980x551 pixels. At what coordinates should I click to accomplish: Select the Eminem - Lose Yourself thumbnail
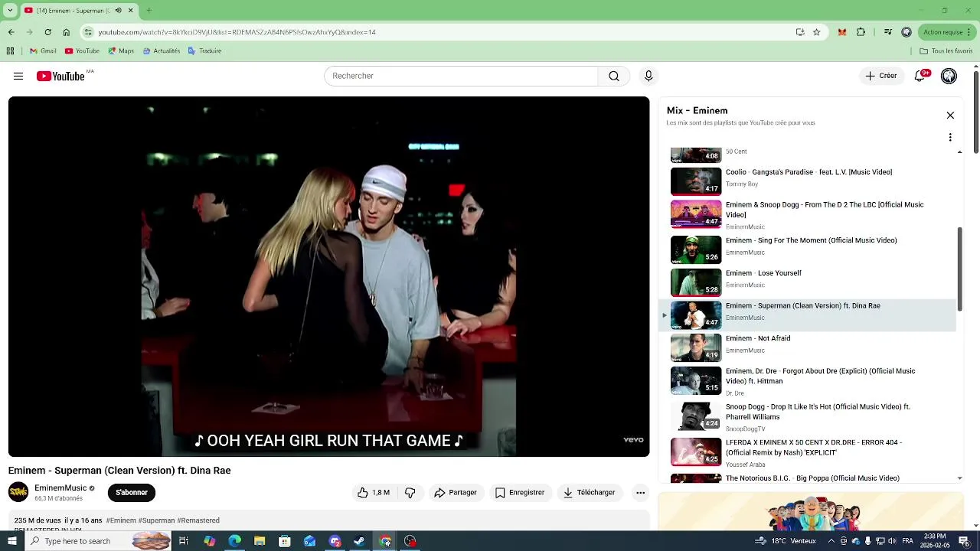pyautogui.click(x=696, y=282)
